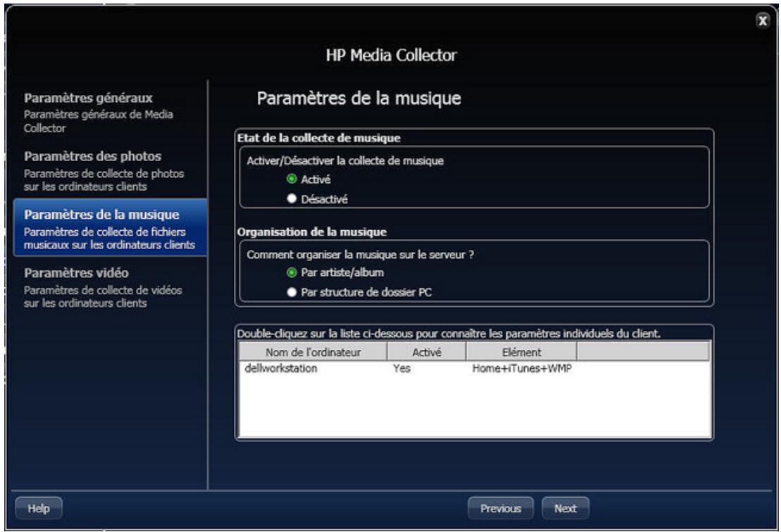Select the dellworkstation row
The image size is (781, 532).
475,368
